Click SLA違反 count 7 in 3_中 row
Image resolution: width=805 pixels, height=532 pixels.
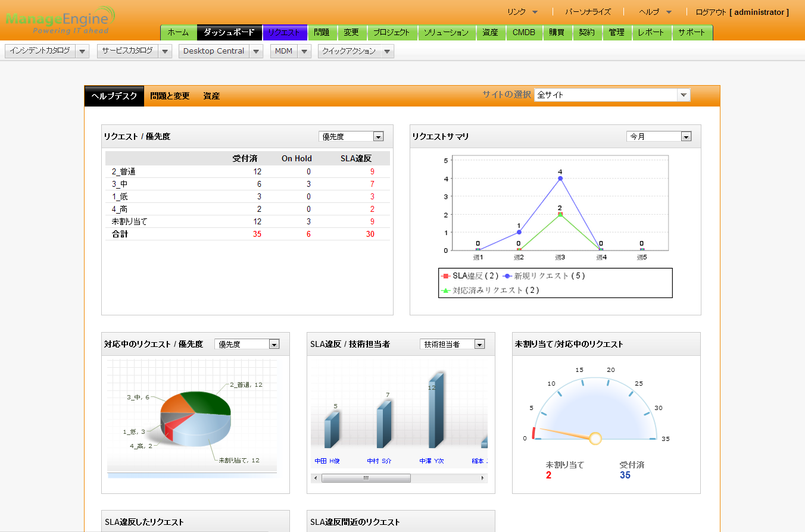(x=372, y=184)
